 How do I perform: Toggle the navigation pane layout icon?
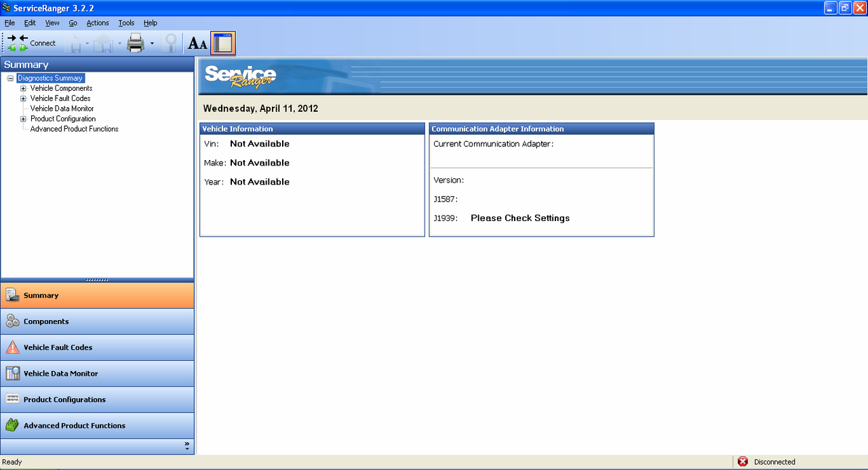[222, 43]
